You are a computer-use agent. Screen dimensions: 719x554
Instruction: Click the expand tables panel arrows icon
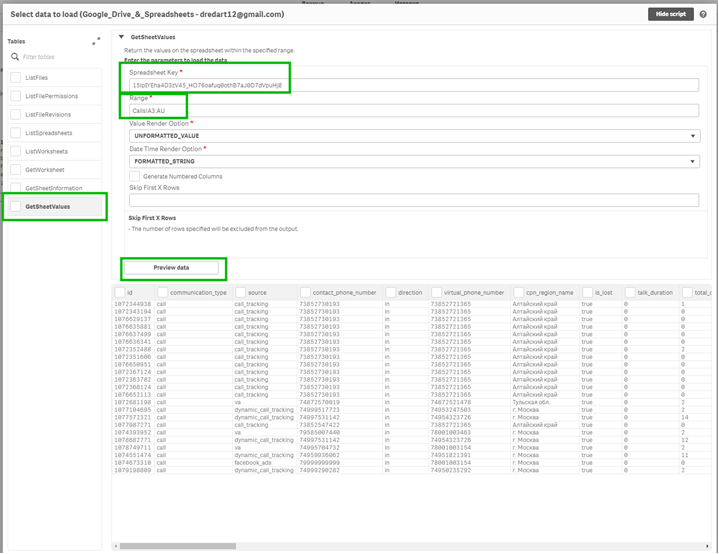pos(96,41)
